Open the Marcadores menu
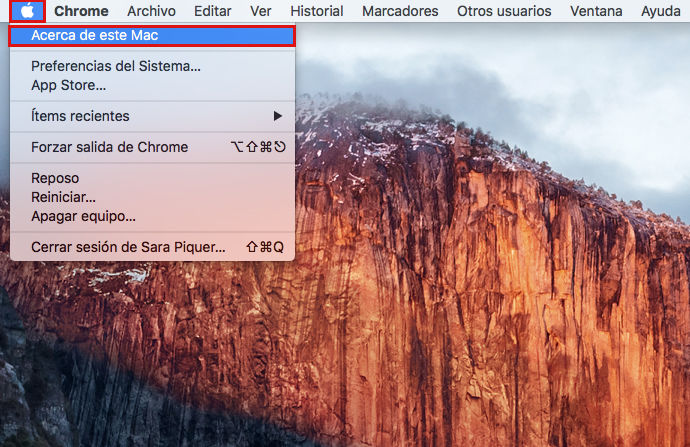 pos(400,11)
